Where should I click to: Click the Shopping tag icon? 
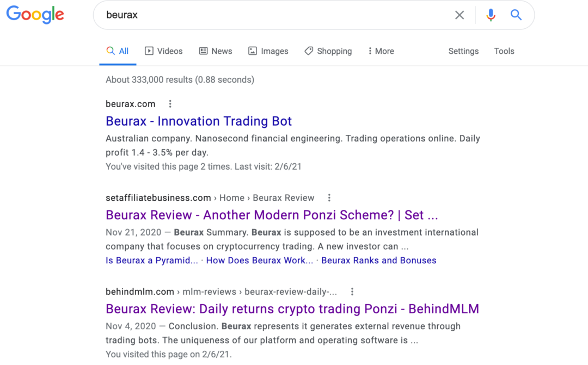point(309,51)
